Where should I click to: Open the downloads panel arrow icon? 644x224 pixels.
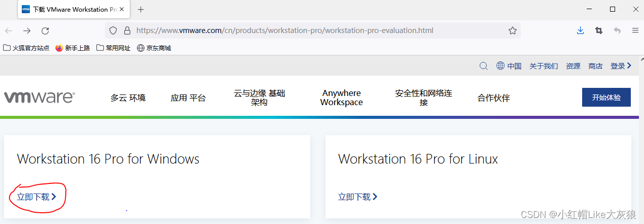581,30
